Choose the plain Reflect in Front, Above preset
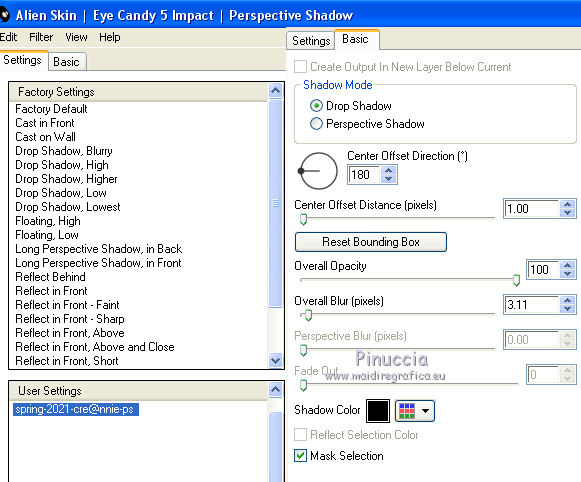The image size is (581, 482). 70,333
